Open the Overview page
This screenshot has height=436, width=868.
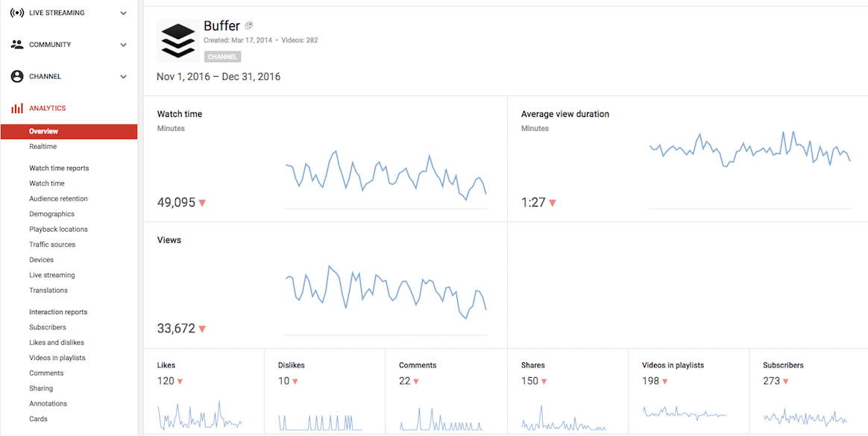point(43,130)
